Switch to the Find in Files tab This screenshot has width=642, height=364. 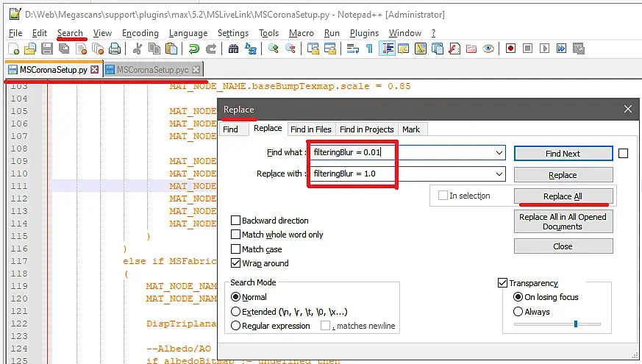click(x=311, y=129)
